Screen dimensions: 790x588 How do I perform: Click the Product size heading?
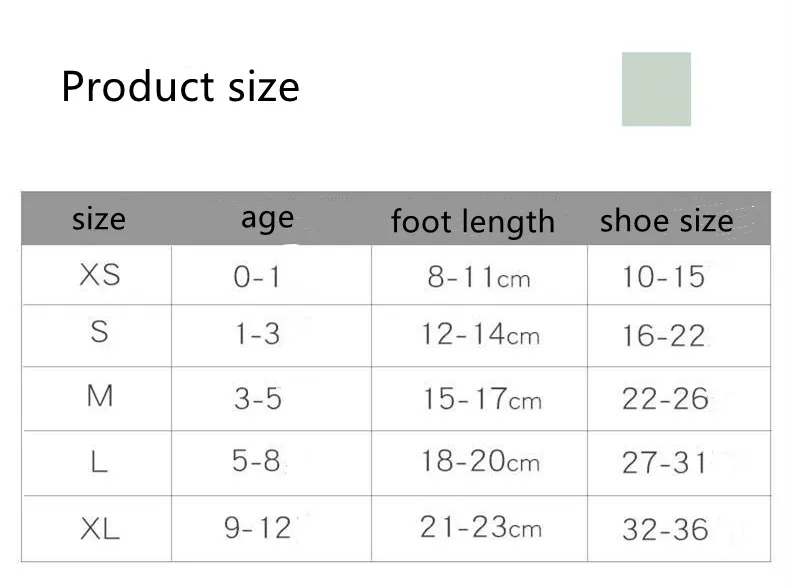(180, 87)
